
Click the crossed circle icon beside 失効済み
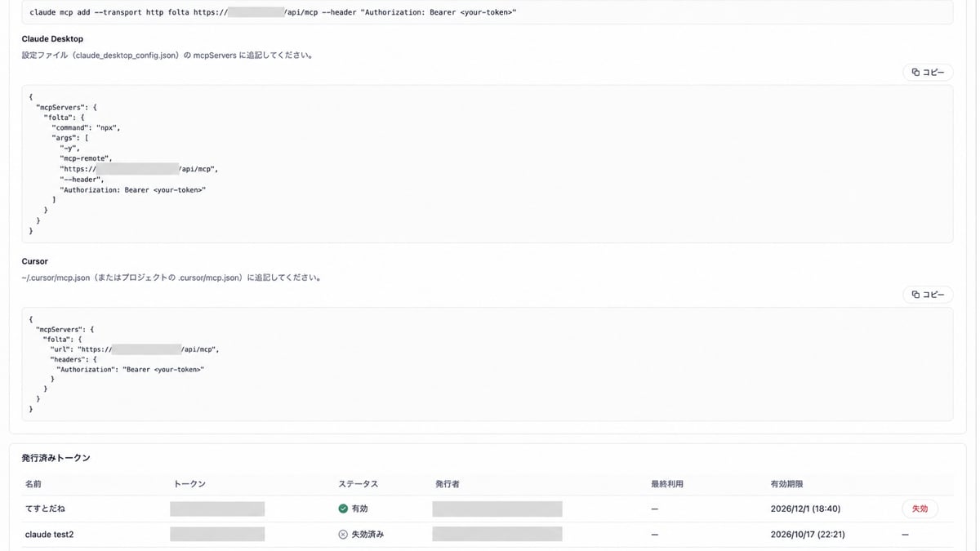(x=343, y=534)
